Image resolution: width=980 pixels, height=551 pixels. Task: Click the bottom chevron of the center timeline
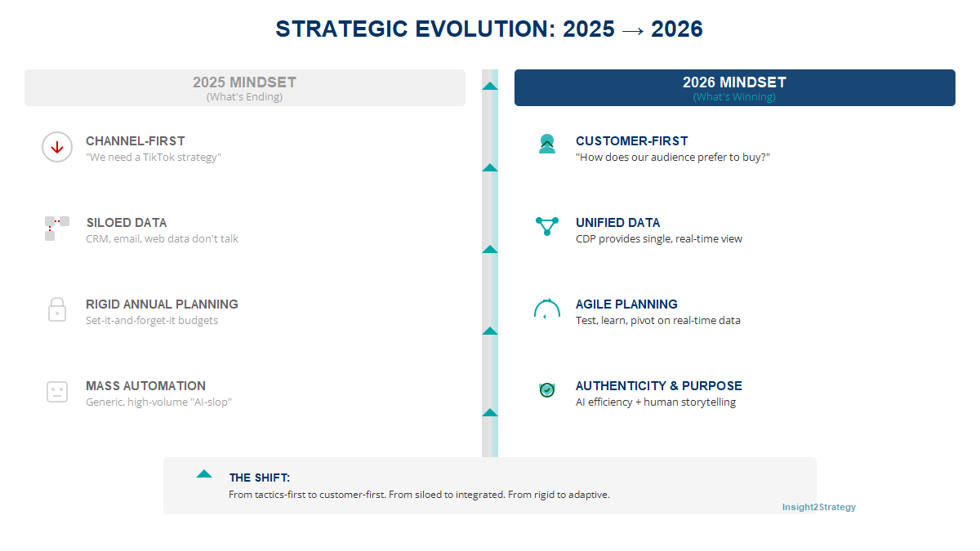490,412
